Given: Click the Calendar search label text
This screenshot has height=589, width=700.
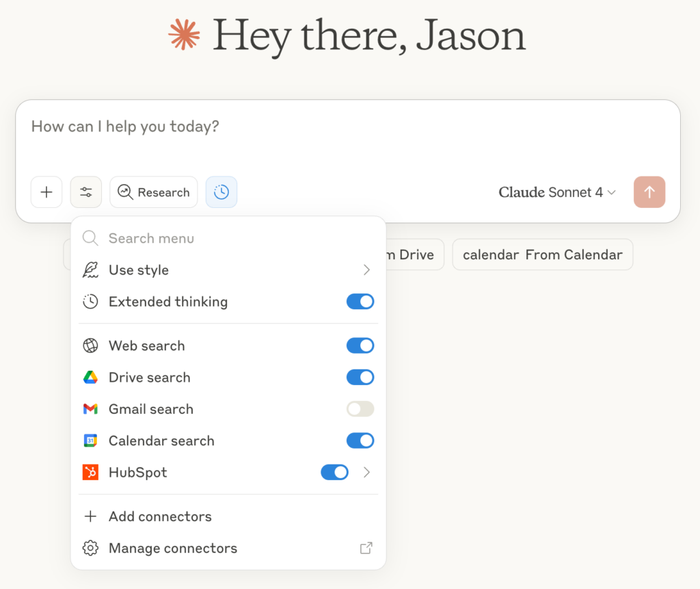Looking at the screenshot, I should [161, 441].
